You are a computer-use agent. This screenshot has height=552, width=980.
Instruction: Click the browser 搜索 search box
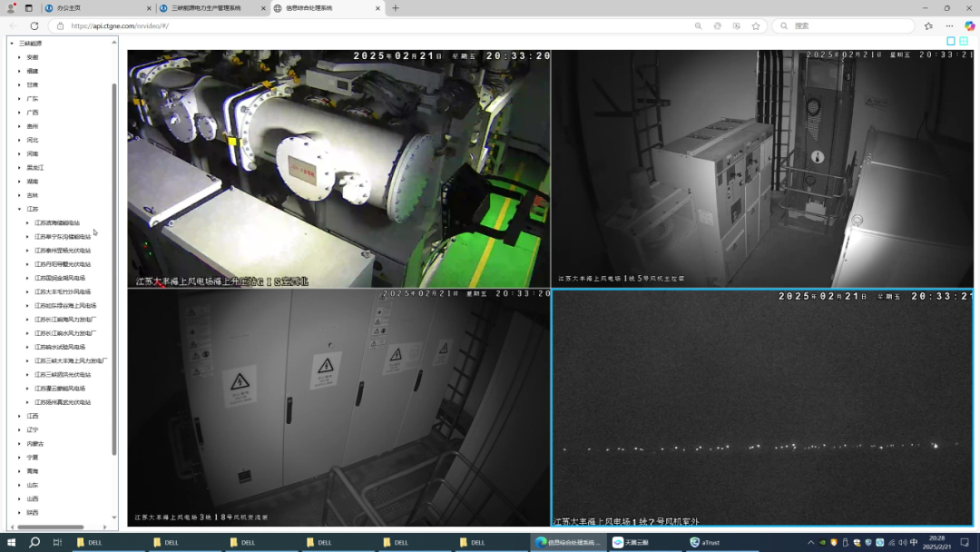844,26
